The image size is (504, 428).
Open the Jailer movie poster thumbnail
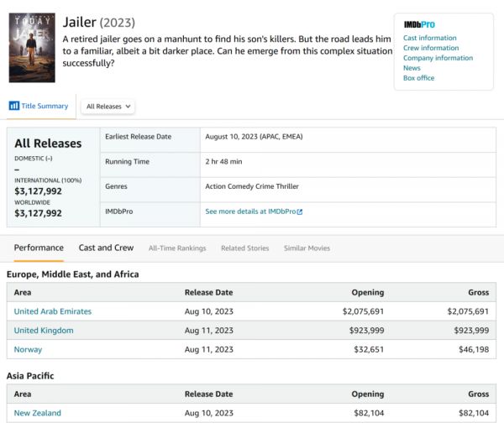pos(32,48)
